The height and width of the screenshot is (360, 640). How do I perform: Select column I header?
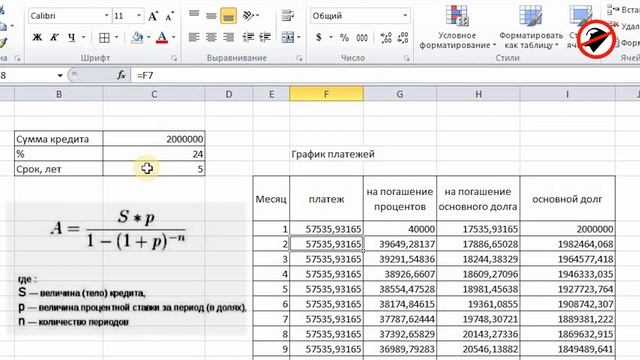tap(567, 94)
